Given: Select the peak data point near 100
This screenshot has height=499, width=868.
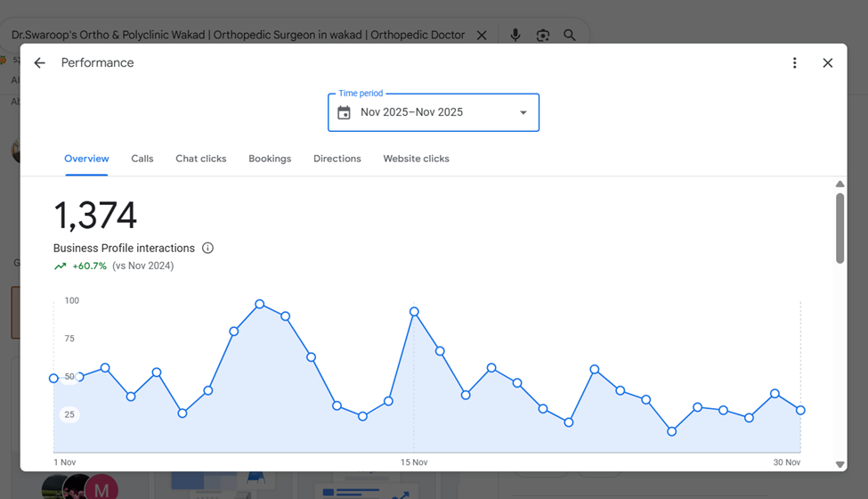Looking at the screenshot, I should (x=260, y=304).
